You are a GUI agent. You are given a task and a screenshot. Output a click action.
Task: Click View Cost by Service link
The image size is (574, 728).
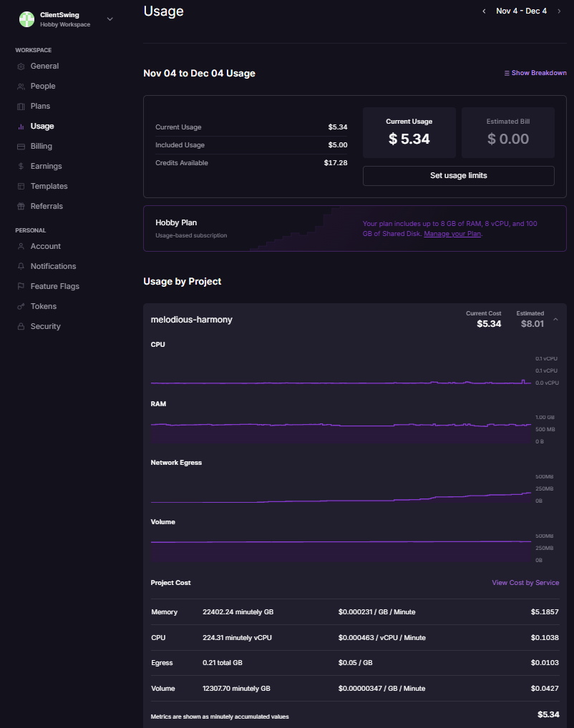point(525,583)
